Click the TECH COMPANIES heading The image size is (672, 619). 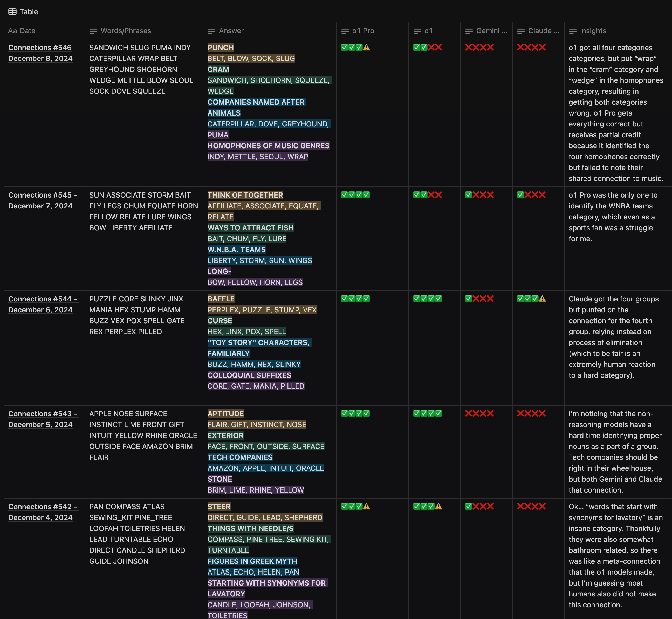240,457
